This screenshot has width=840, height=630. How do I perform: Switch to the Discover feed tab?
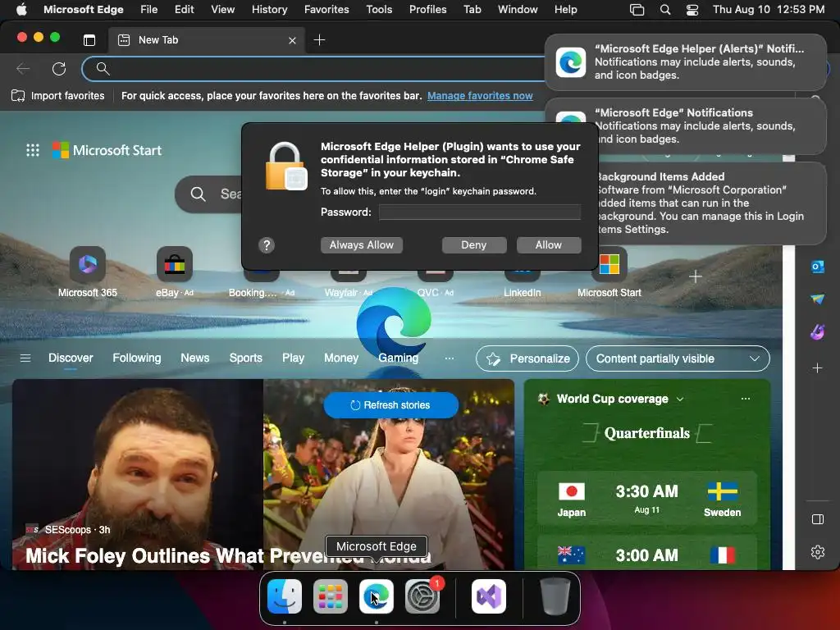(x=71, y=358)
